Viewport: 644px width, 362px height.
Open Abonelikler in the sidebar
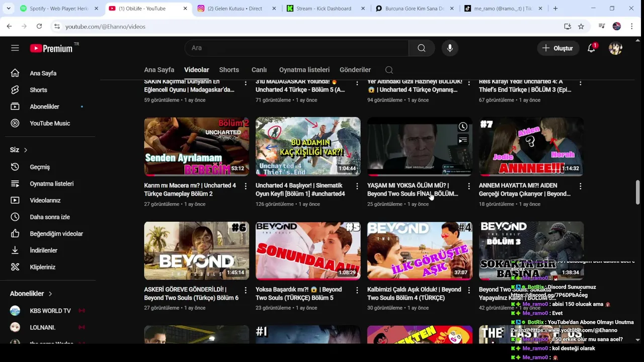pyautogui.click(x=48, y=107)
